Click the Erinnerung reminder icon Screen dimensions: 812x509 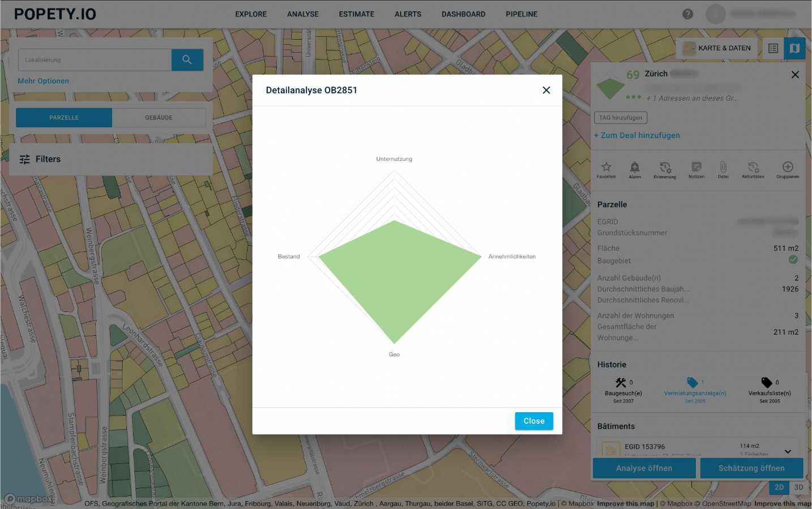click(665, 167)
